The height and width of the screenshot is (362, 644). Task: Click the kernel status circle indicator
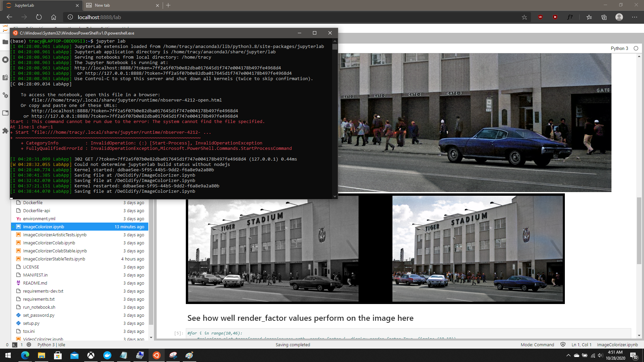636,48
